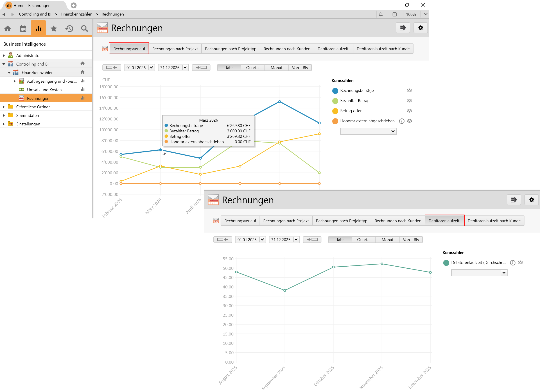Image resolution: width=540 pixels, height=392 pixels.
Task: Open the notifications bell icon
Action: point(381,14)
